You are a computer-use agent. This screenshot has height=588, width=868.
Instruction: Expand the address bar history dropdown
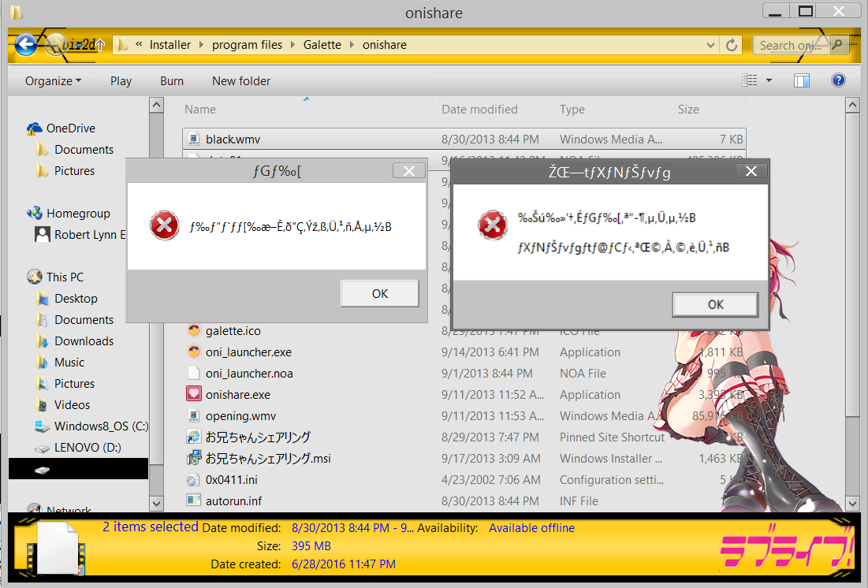711,45
